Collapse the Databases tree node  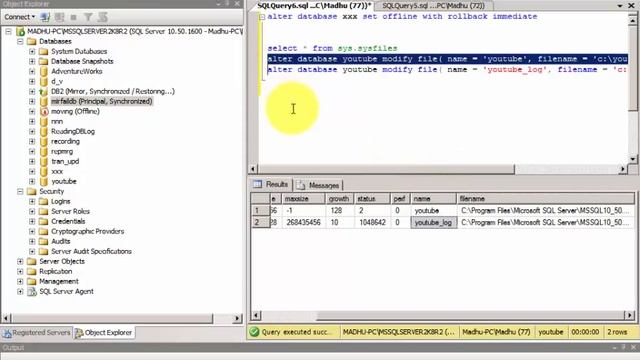coord(20,41)
